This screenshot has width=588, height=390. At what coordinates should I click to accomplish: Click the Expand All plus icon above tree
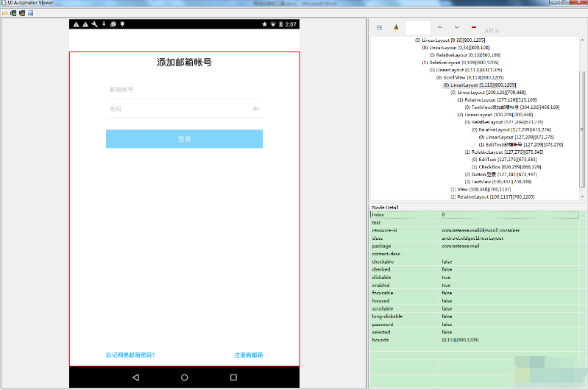pyautogui.click(x=380, y=27)
